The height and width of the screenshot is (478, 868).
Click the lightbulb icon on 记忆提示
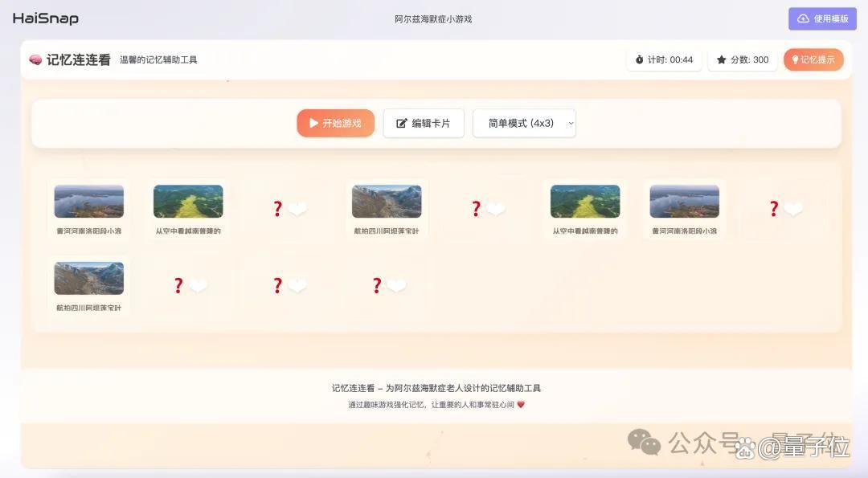pyautogui.click(x=795, y=59)
